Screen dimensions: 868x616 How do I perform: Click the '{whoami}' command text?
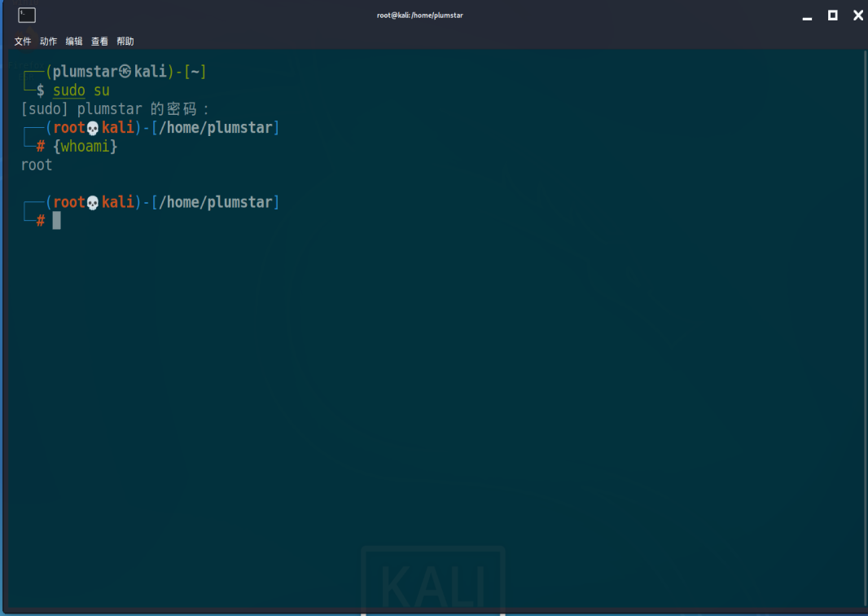pyautogui.click(x=85, y=146)
